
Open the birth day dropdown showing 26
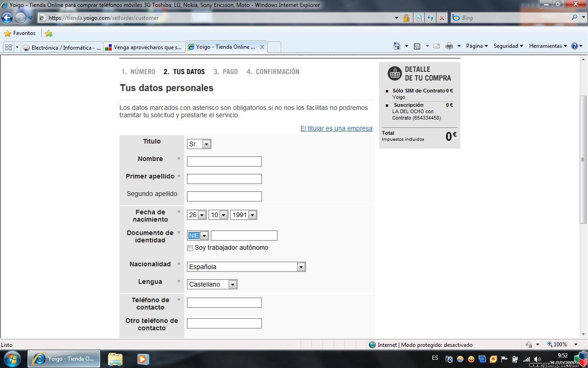click(x=197, y=215)
